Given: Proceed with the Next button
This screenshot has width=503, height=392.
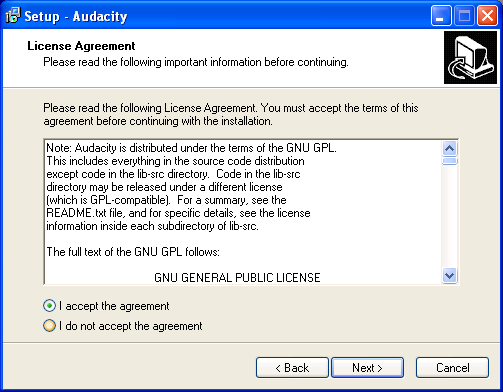Looking at the screenshot, I should (367, 368).
